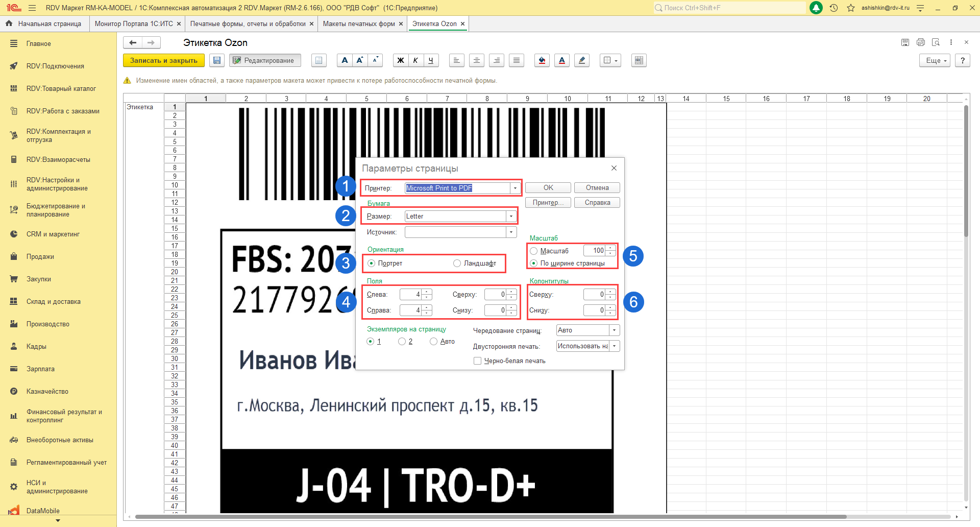Viewport: 980px width, 527px height.
Task: Select the Ландшафт orientation
Action: click(x=457, y=263)
